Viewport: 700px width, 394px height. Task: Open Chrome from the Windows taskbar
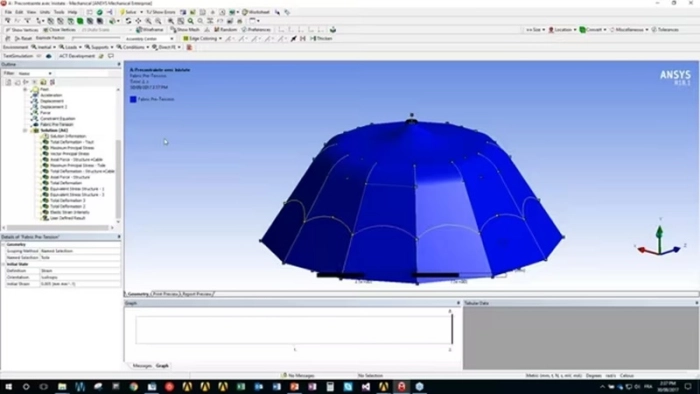[133, 386]
